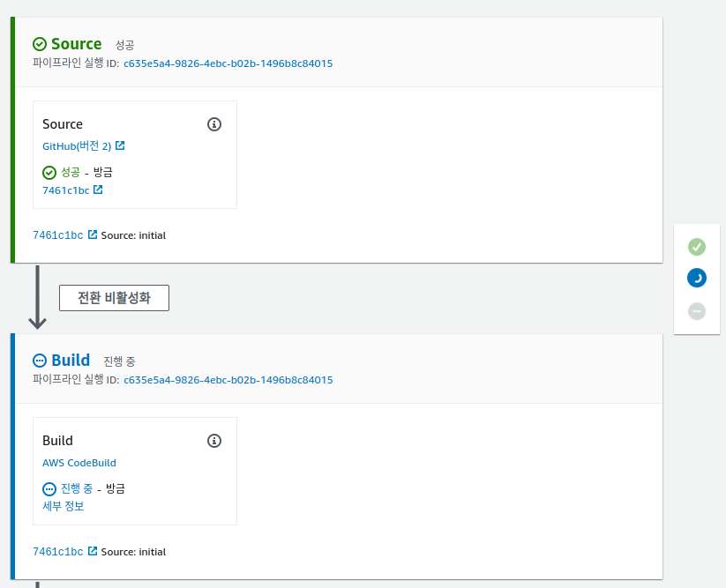Click the info icon in the Source action card
This screenshot has height=588, width=726.
click(x=213, y=124)
